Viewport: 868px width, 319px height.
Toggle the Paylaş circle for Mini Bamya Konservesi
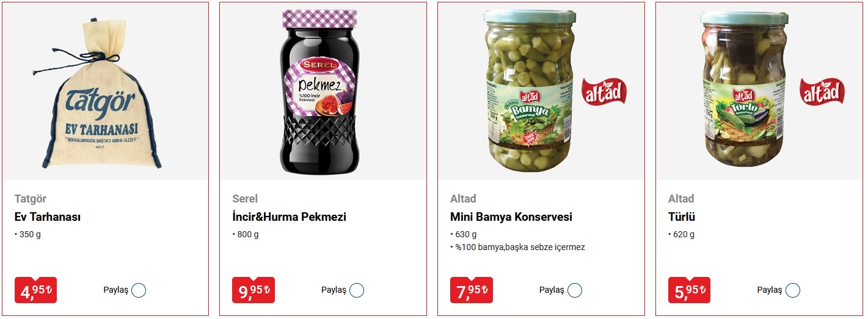tap(575, 290)
